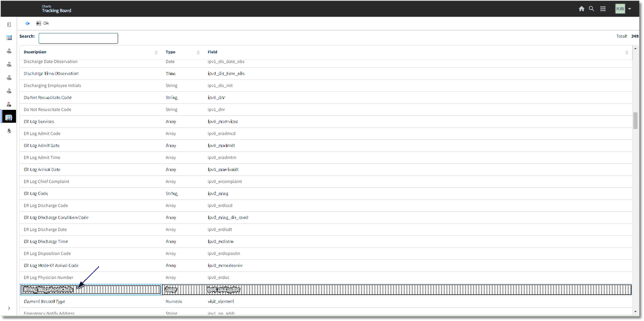Viewport: 644px width, 321px height.
Task: Select the Do Not Resuscitate Code row with ipv0_dnr
Action: [326, 98]
